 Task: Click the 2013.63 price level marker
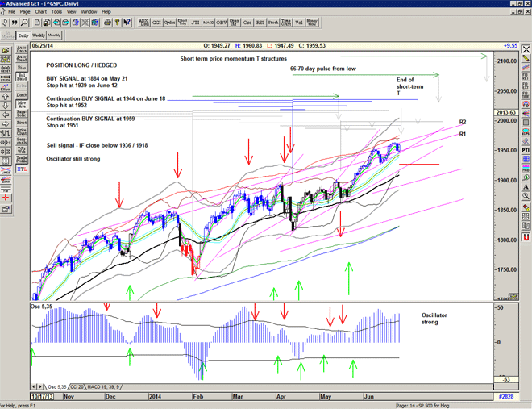(x=505, y=113)
